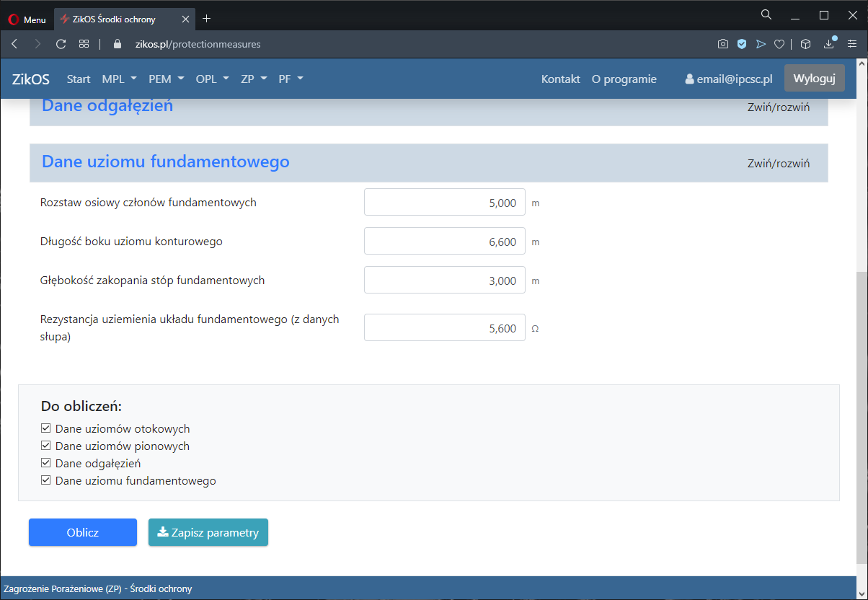The image size is (868, 600).
Task: Go to Start in navigation bar
Action: coord(79,79)
